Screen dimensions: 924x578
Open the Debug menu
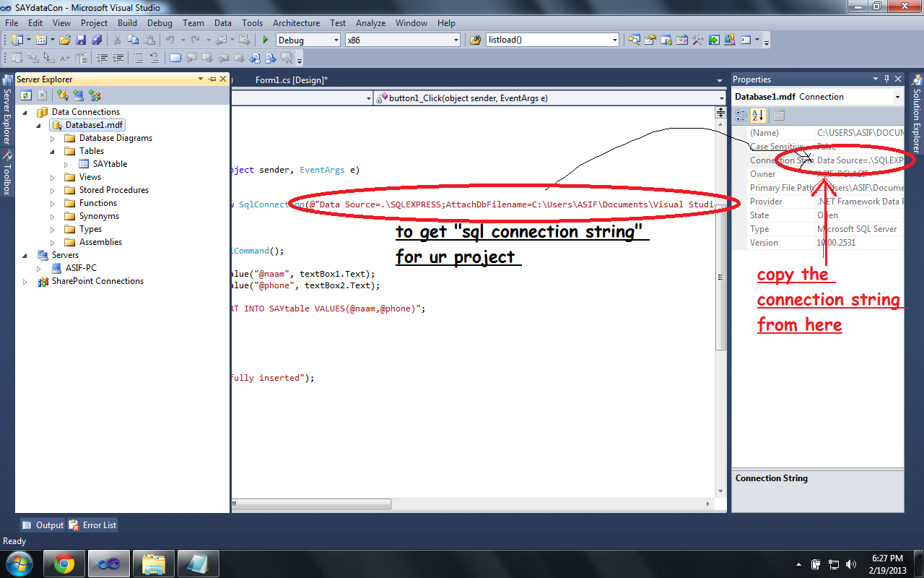pyautogui.click(x=160, y=23)
